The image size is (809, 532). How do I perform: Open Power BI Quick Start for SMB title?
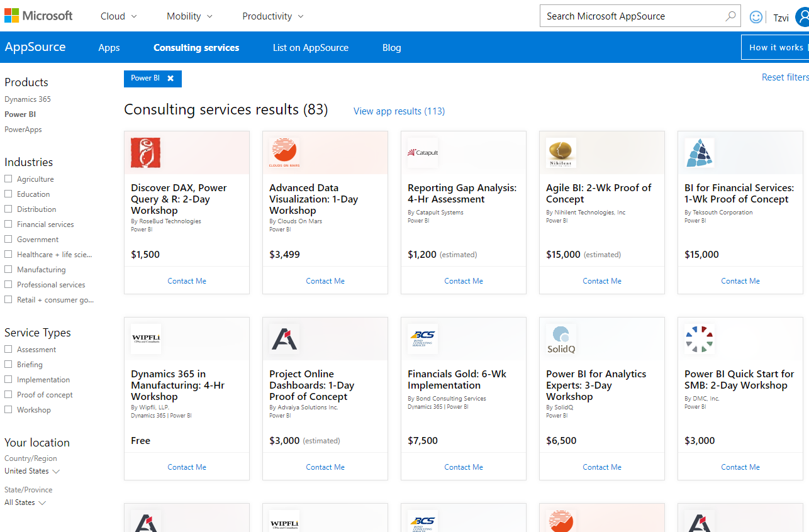(739, 380)
